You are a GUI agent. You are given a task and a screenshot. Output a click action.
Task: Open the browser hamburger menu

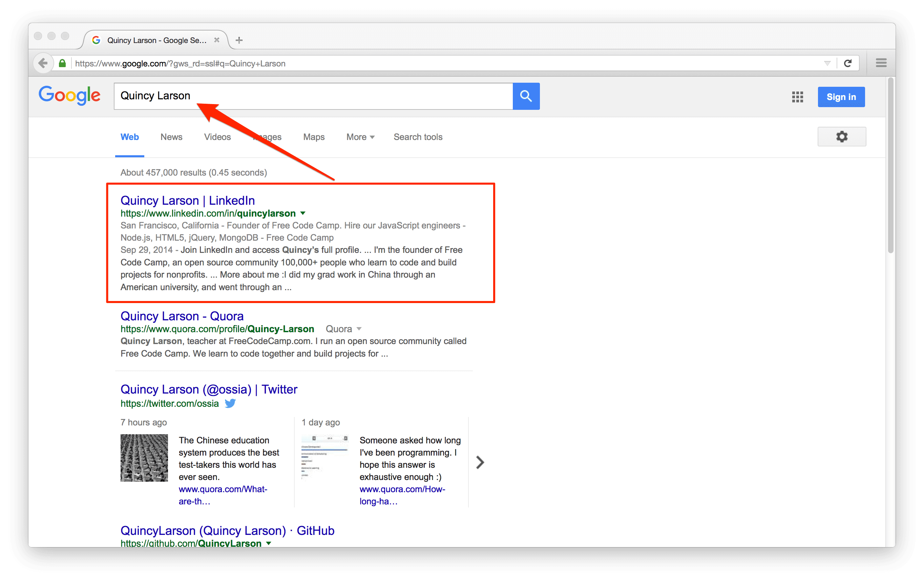pyautogui.click(x=881, y=63)
